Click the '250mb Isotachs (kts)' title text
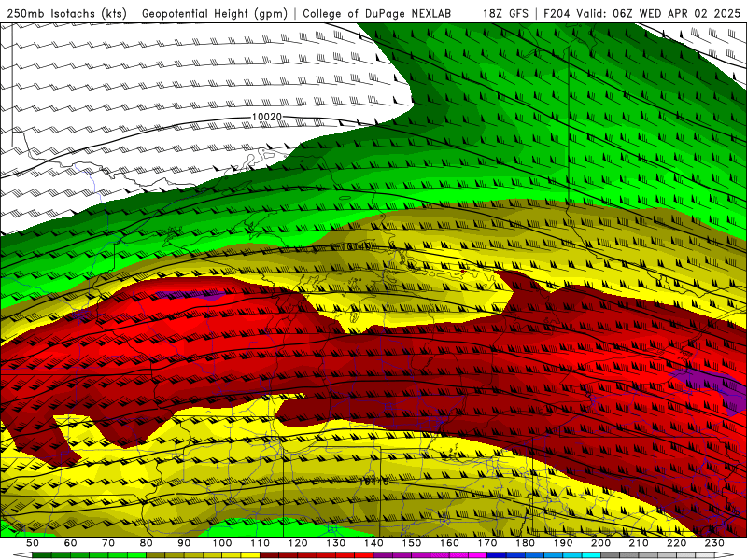The width and height of the screenshot is (747, 560). [x=67, y=14]
